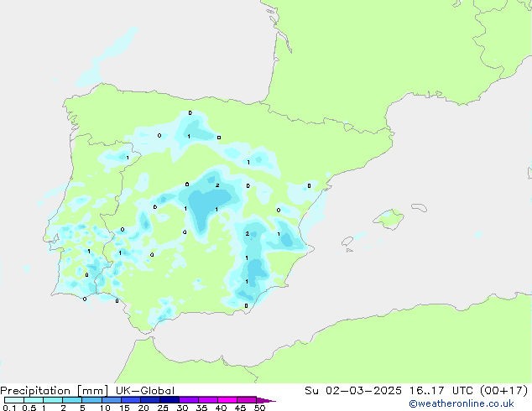Click the weatheronline.co.uk copyright link
This screenshot has height=411, width=532.
[462, 403]
